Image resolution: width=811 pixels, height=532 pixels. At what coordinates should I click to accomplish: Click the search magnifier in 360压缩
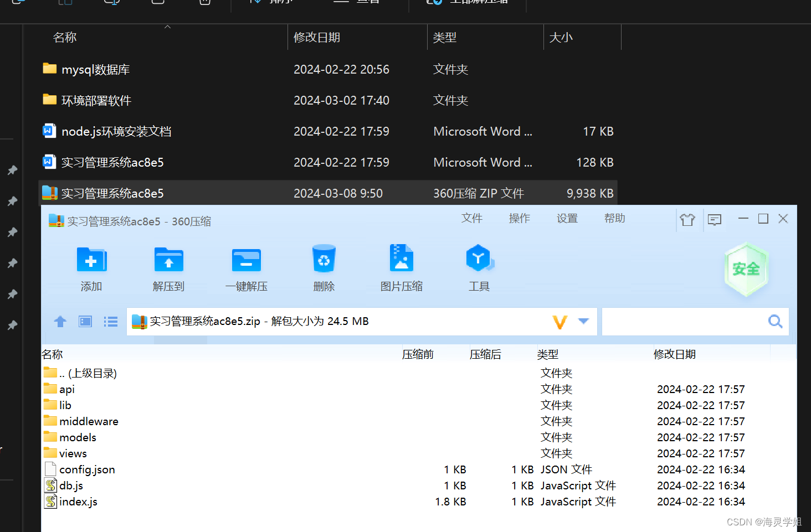tap(774, 321)
